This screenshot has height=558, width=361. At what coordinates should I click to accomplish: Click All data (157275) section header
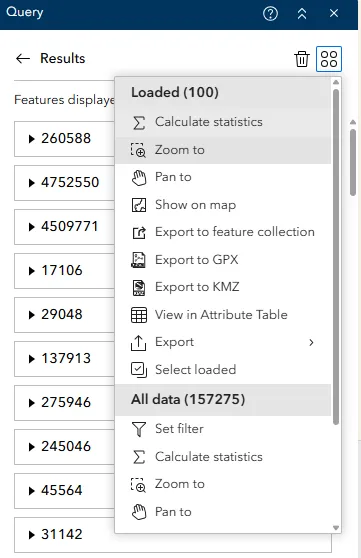[x=223, y=400]
